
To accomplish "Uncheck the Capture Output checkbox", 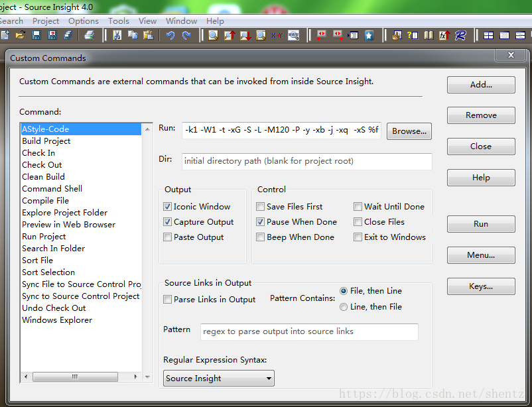I will pyautogui.click(x=167, y=222).
